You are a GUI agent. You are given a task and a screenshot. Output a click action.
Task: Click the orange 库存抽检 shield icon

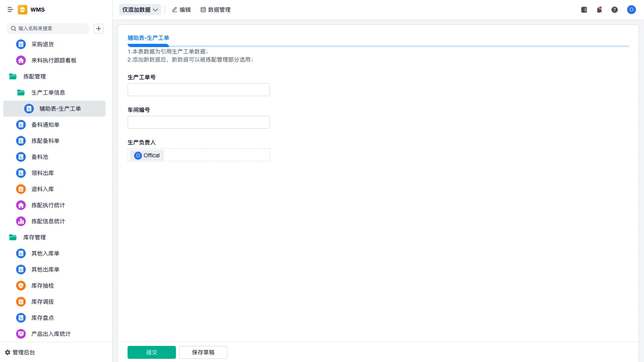21,286
